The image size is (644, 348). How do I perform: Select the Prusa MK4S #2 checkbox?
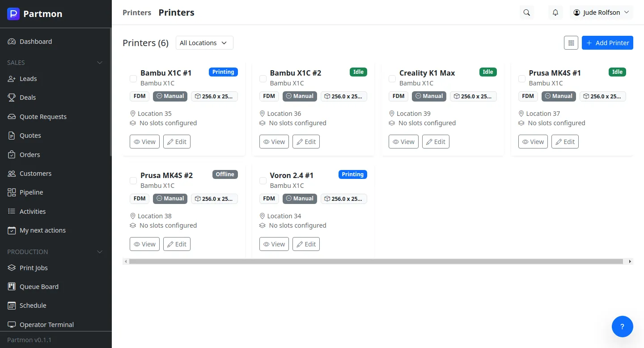pos(133,181)
